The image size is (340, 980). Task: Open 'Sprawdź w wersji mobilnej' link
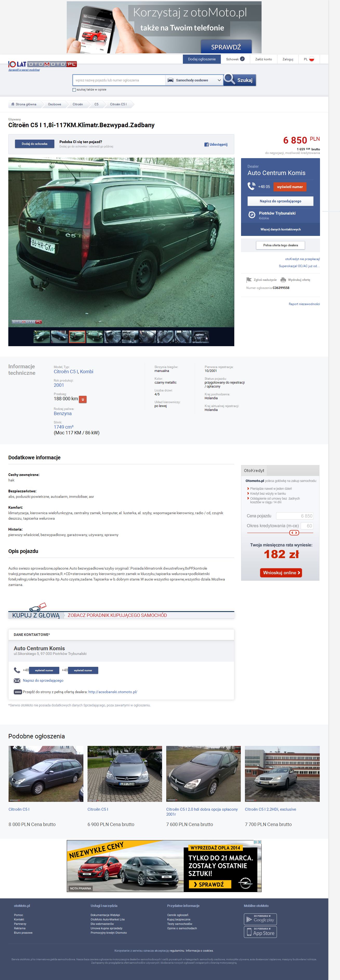coord(24,70)
